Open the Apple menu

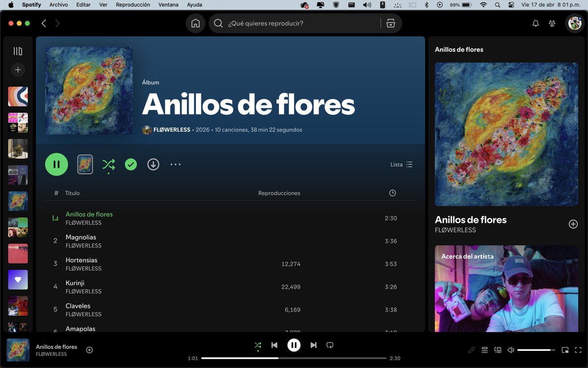(x=11, y=5)
